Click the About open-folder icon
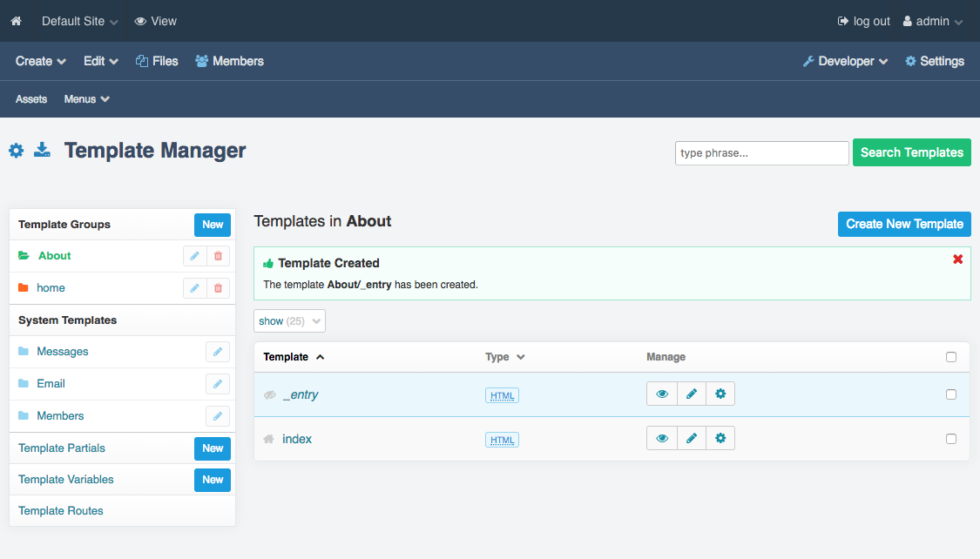The height and width of the screenshot is (559, 980). [x=24, y=255]
